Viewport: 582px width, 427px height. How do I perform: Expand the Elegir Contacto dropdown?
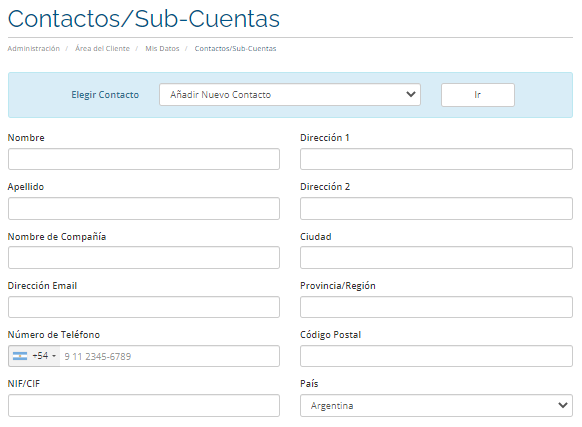click(x=290, y=95)
